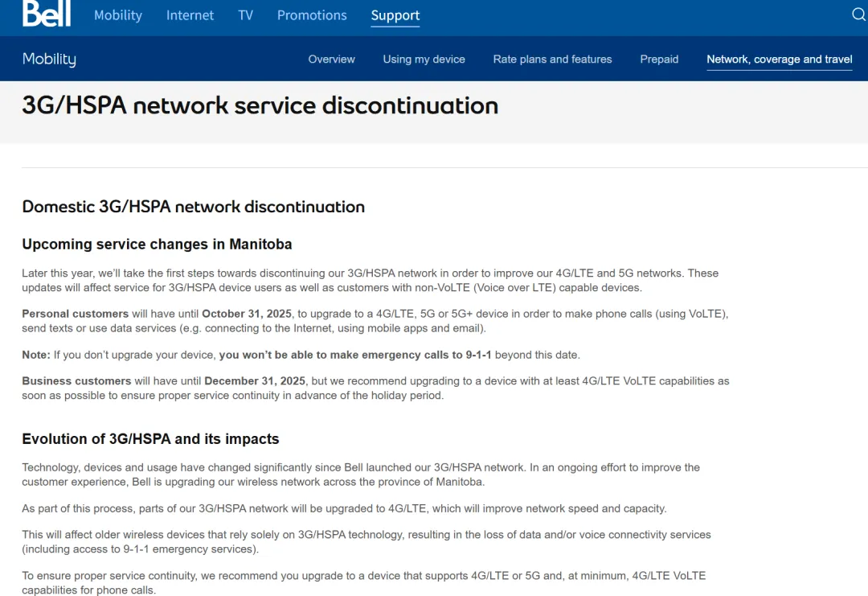Select Network, coverage and travel tab
The height and width of the screenshot is (596, 868).
779,59
